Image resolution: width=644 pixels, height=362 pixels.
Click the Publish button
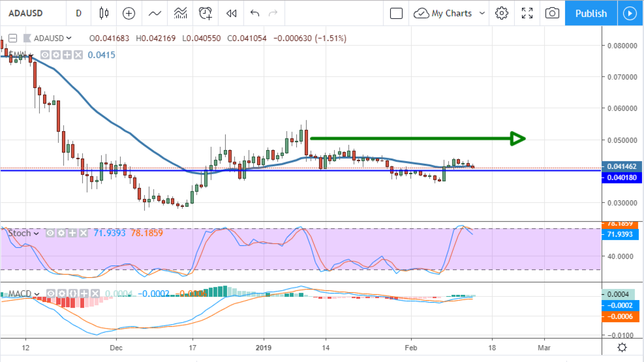coord(591,13)
